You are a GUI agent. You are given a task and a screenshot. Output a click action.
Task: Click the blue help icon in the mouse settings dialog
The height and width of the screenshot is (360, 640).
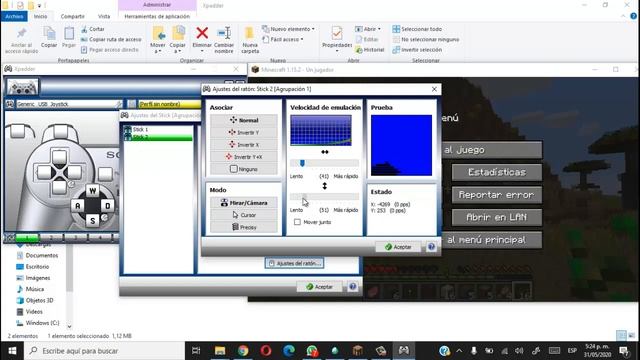tap(431, 247)
